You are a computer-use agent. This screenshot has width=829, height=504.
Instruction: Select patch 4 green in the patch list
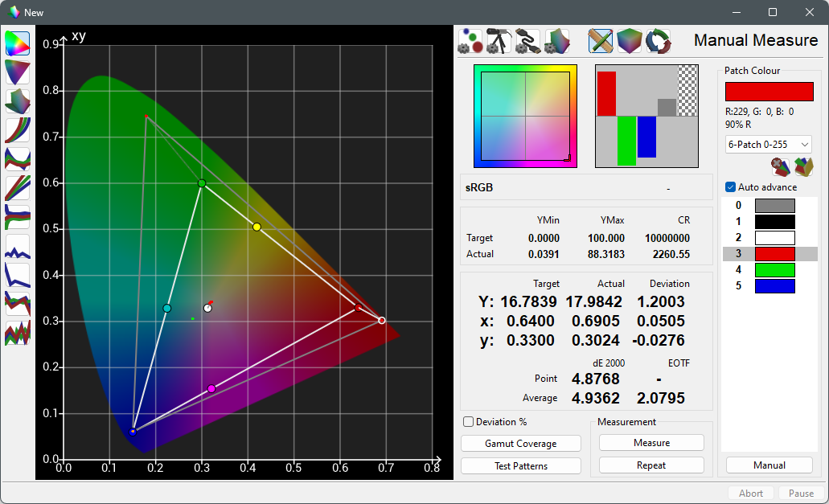[x=774, y=269]
